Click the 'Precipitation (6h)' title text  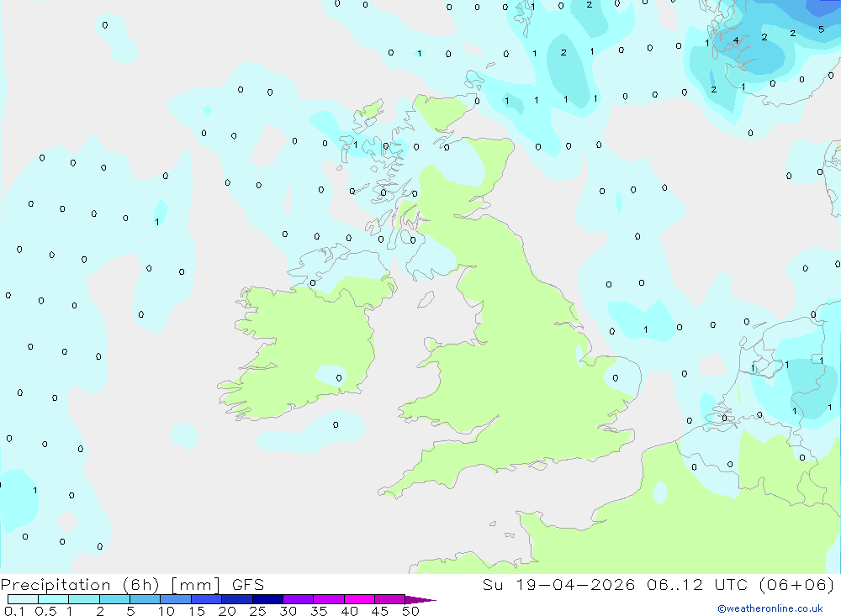[80, 585]
